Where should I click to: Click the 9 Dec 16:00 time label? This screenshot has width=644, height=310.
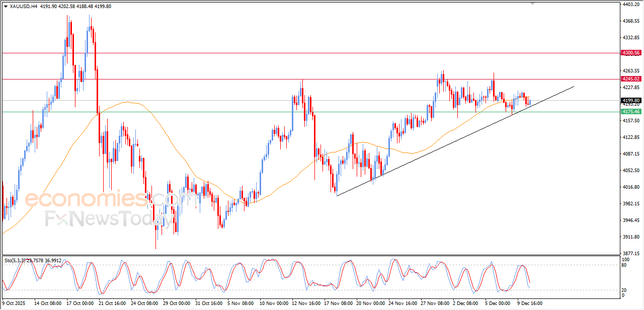[529, 303]
